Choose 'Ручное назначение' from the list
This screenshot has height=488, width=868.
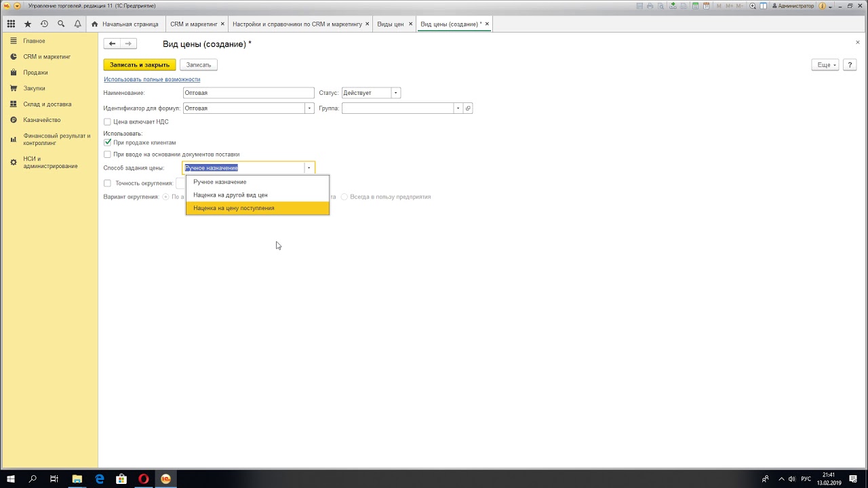[258, 182]
